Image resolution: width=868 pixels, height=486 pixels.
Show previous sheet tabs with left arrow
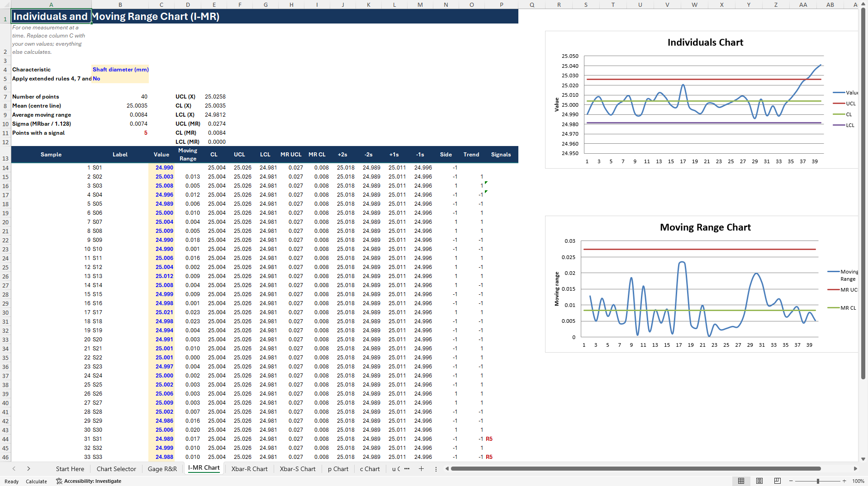[x=14, y=469]
